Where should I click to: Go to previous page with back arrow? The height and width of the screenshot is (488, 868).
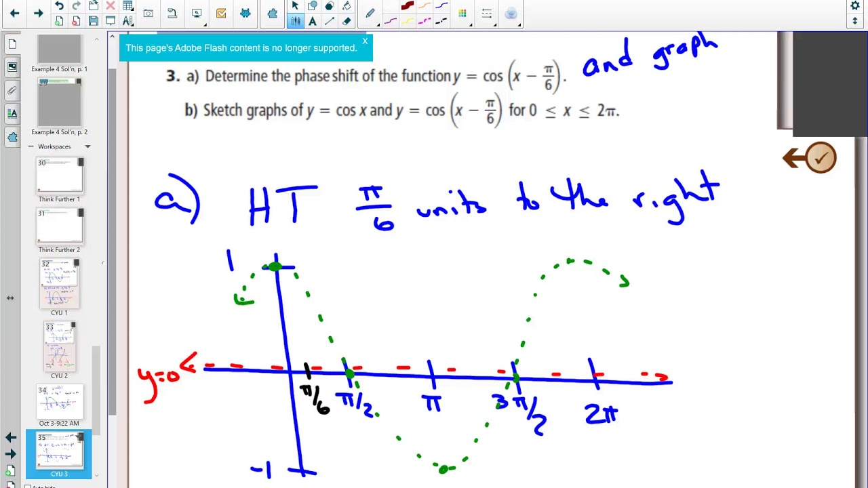14,14
